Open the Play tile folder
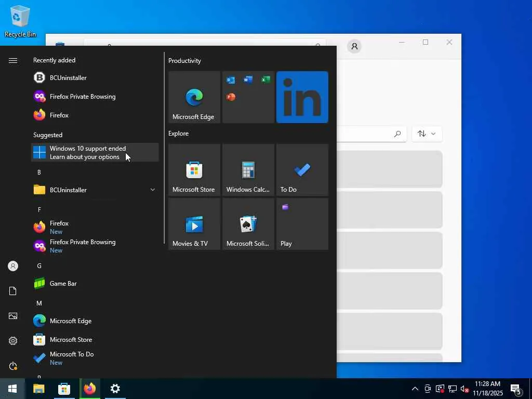 coord(302,224)
